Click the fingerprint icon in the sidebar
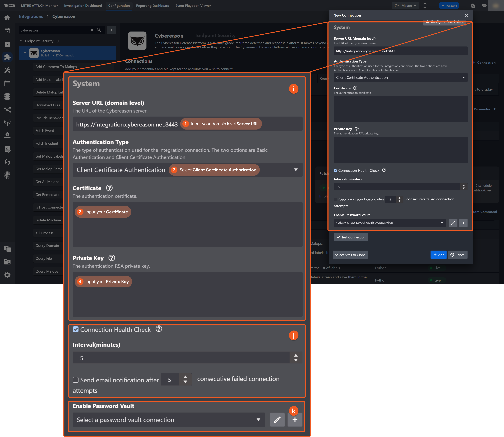Image resolution: width=504 pixels, height=437 pixels. click(x=8, y=175)
